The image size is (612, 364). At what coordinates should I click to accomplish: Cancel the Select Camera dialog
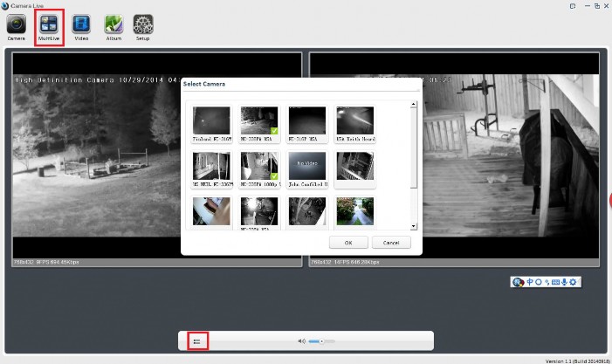coord(390,242)
